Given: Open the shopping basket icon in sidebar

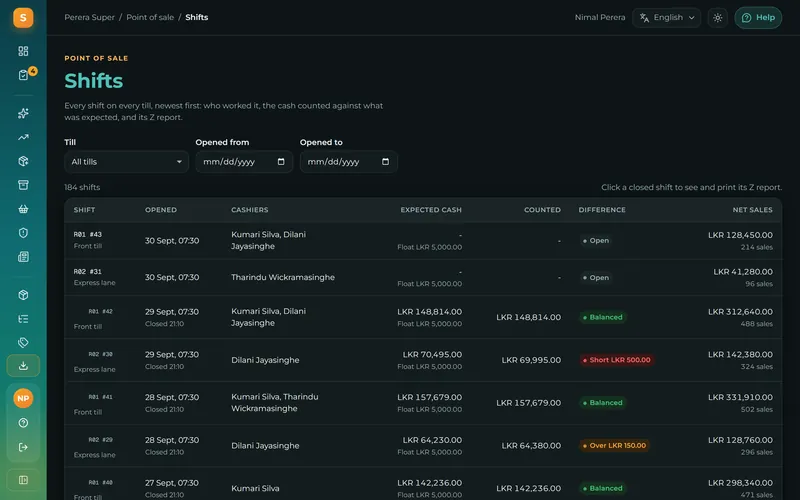Looking at the screenshot, I should point(23,209).
